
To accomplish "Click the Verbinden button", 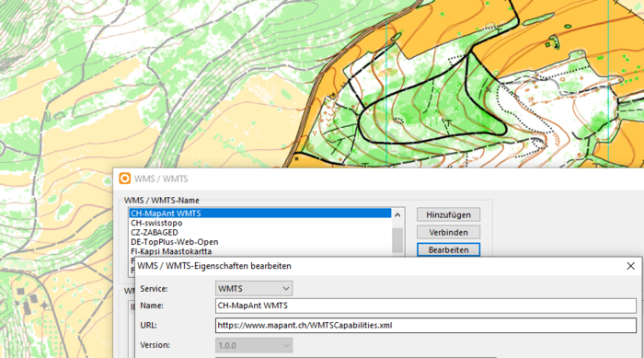I will pyautogui.click(x=449, y=232).
